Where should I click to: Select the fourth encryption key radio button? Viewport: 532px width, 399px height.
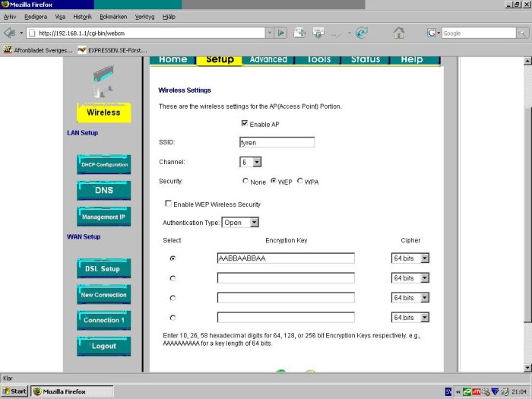tap(173, 318)
